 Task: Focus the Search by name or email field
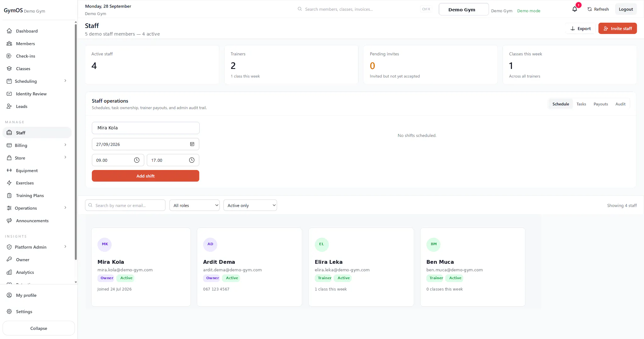[125, 205]
